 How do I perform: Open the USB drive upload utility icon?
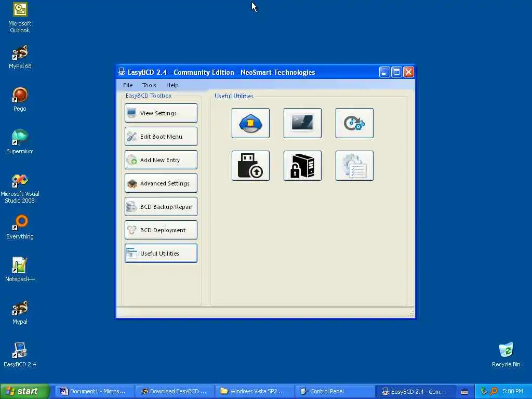(250, 166)
